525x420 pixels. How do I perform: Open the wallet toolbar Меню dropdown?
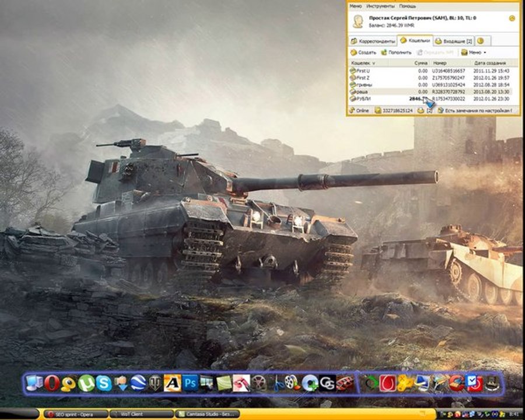point(474,52)
